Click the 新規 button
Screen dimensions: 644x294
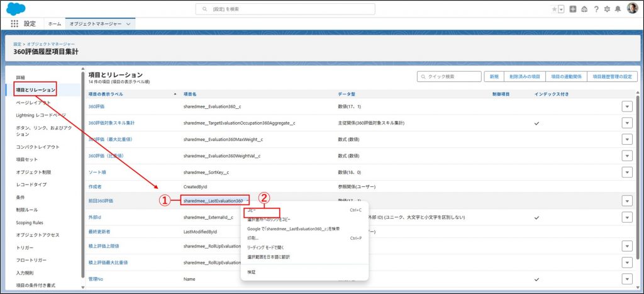pyautogui.click(x=493, y=76)
